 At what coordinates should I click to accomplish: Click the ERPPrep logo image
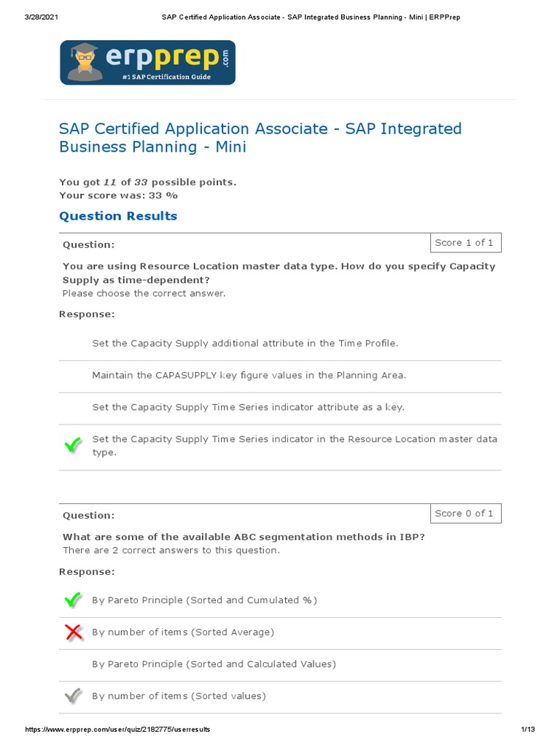click(x=148, y=63)
